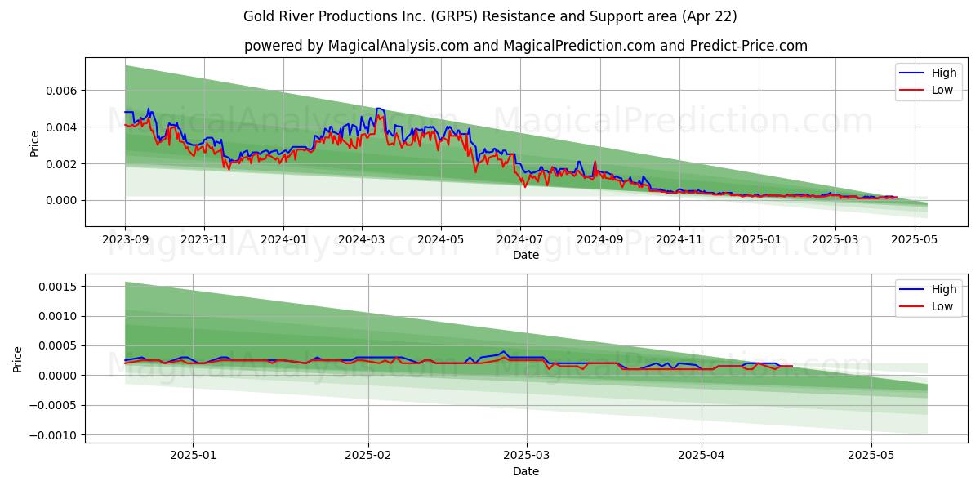Screen dimensions: 980x490
Task: Click blue line sample in lower chart legend
Action: click(x=913, y=290)
